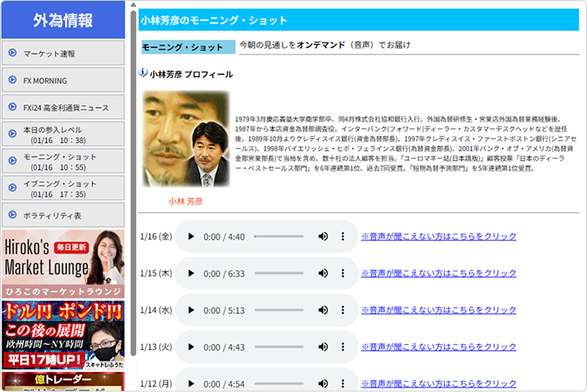Open the 1/14 音声が聞こえない方 link
587x392 pixels.
click(x=438, y=310)
